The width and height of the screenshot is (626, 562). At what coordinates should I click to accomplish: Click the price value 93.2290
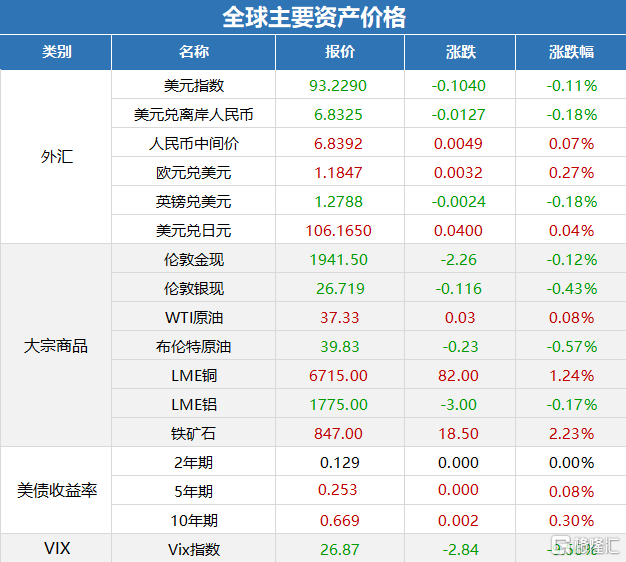[338, 86]
